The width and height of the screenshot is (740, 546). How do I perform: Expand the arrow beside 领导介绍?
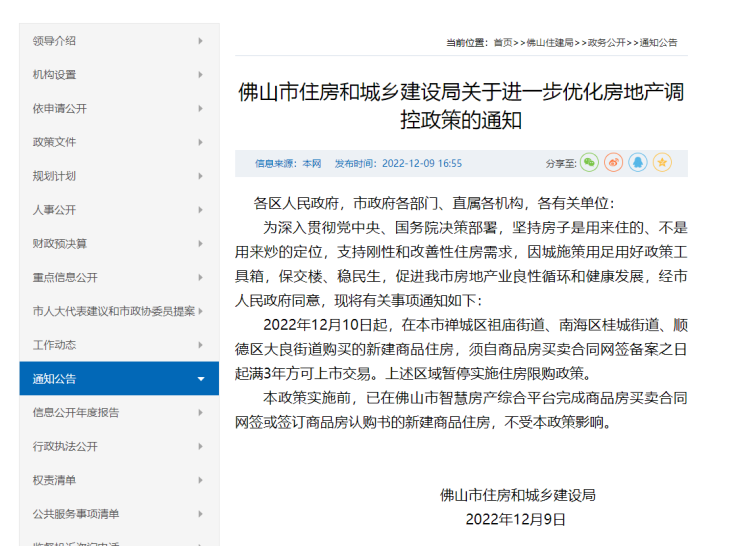click(x=201, y=41)
